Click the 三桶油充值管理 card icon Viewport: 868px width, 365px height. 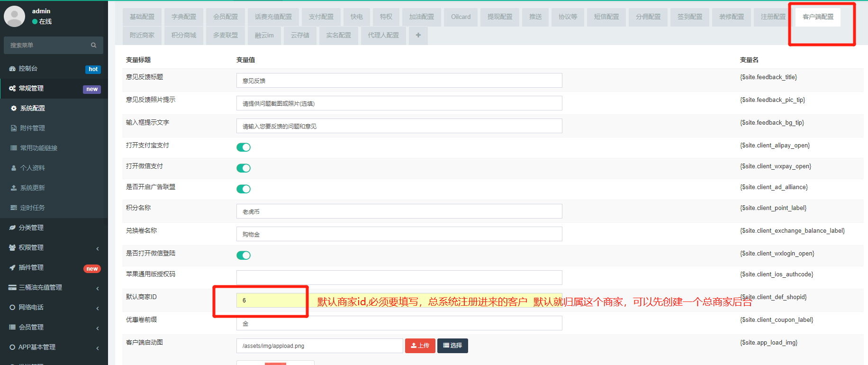(12, 288)
